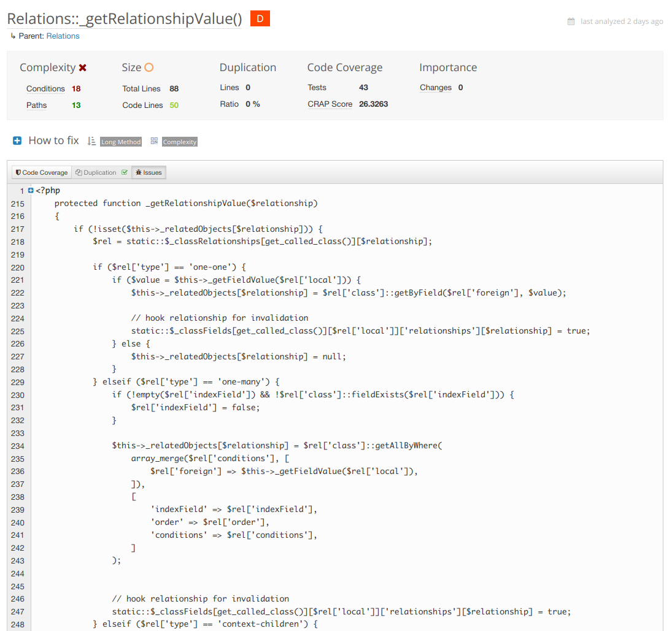This screenshot has height=631, width=672.
Task: Click the Long Method tag
Action: point(121,142)
